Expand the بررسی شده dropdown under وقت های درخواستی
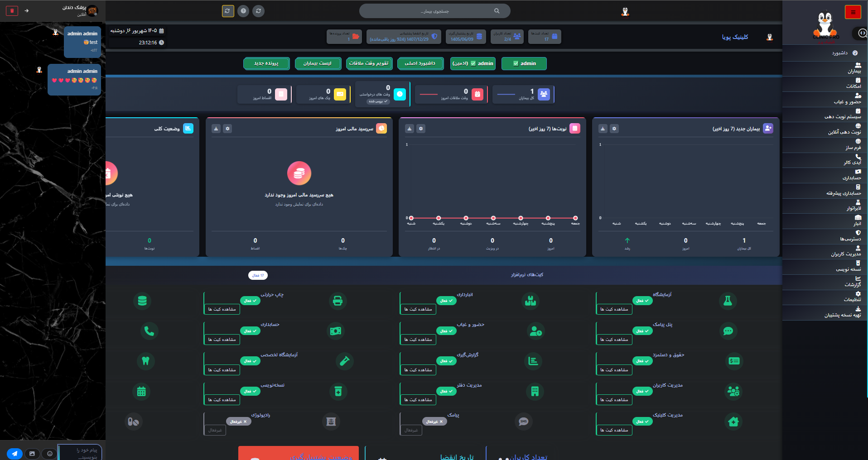The height and width of the screenshot is (460, 868). click(x=378, y=101)
